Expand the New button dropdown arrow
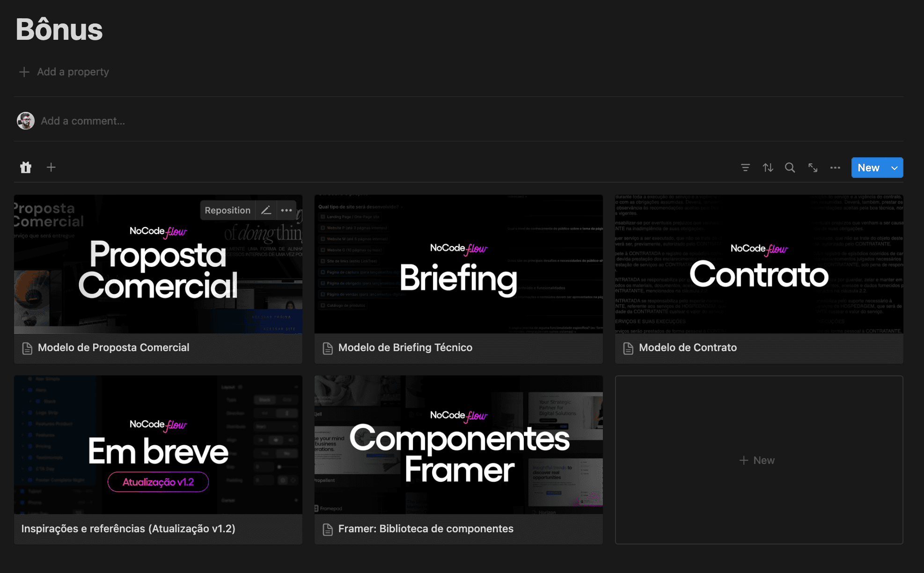 pyautogui.click(x=894, y=168)
